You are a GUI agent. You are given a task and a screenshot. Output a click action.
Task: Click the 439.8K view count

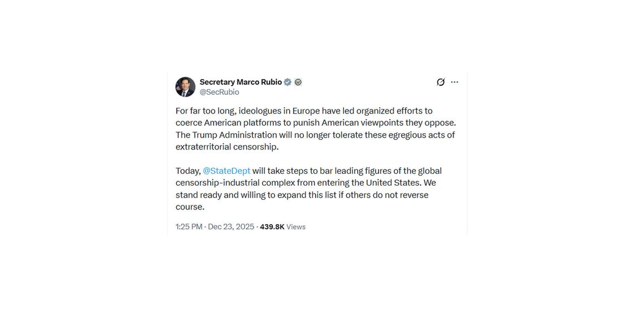coord(272,227)
